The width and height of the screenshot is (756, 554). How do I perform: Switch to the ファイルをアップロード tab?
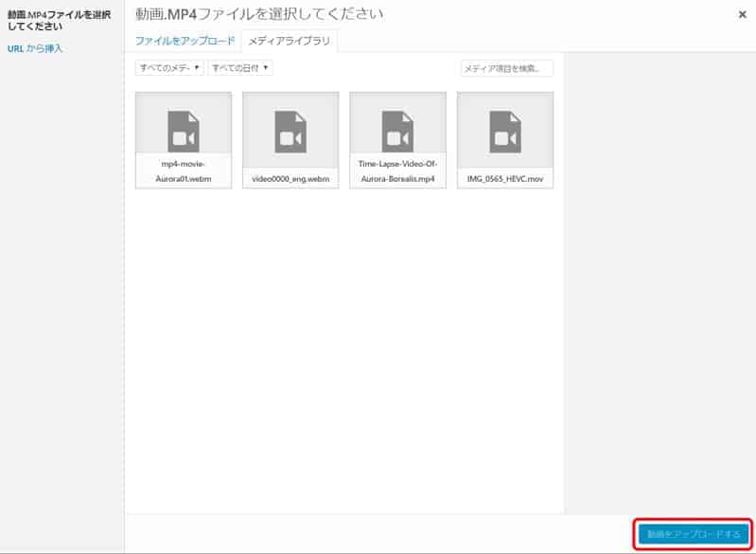pos(185,42)
